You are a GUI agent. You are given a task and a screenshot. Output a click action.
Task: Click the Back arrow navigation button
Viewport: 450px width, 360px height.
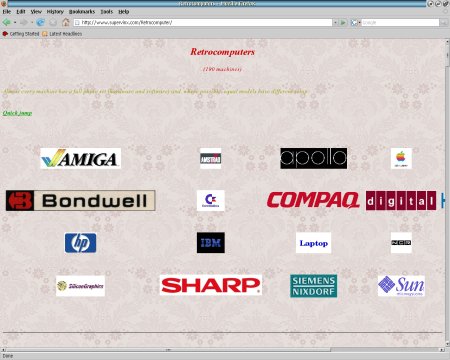(6, 22)
